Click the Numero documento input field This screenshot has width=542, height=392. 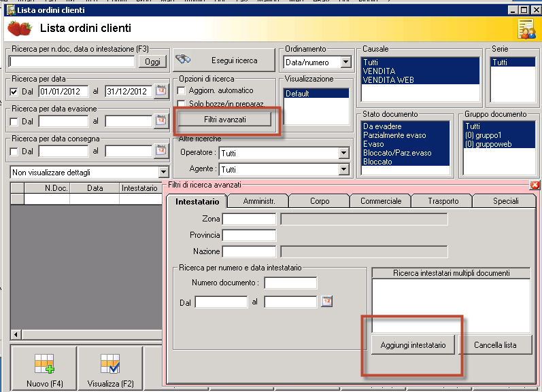tap(290, 283)
